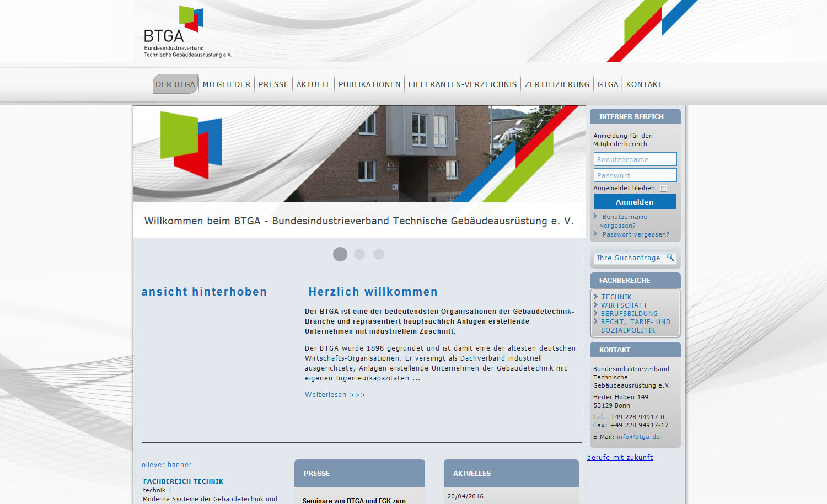
Task: Open the Mitglieder menu item
Action: point(227,84)
